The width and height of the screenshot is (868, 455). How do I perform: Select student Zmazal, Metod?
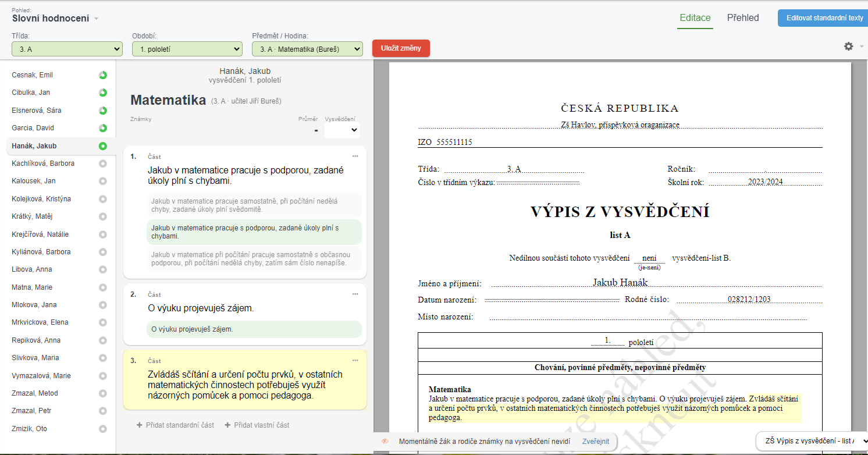click(35, 393)
